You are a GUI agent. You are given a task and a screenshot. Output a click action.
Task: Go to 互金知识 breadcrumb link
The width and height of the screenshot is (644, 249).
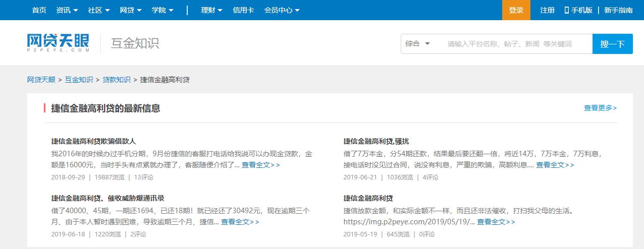coord(79,80)
